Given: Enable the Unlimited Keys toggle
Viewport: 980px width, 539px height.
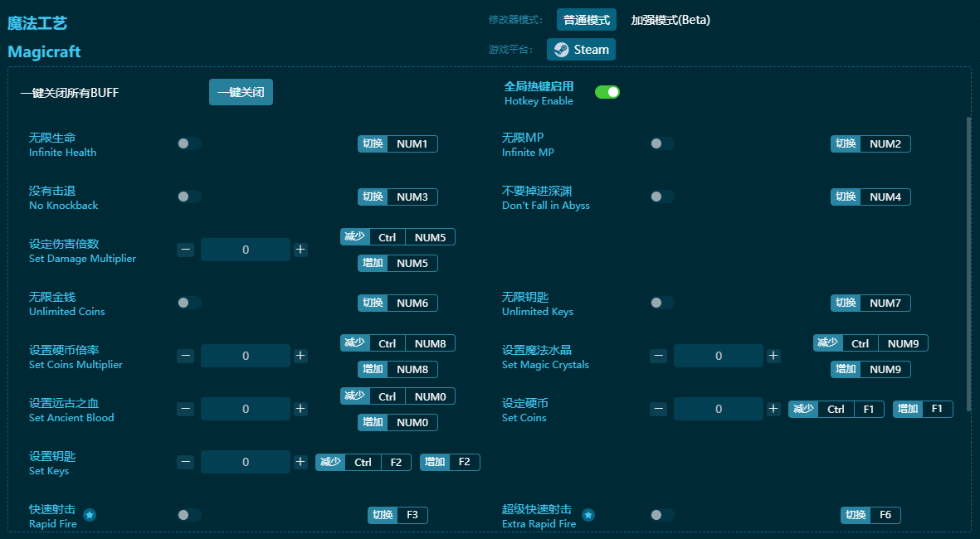Looking at the screenshot, I should (x=662, y=302).
